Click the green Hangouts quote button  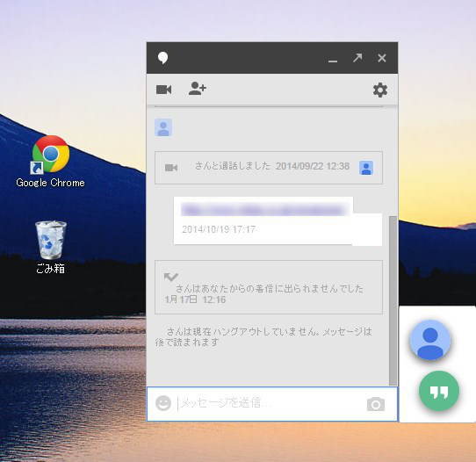(439, 391)
